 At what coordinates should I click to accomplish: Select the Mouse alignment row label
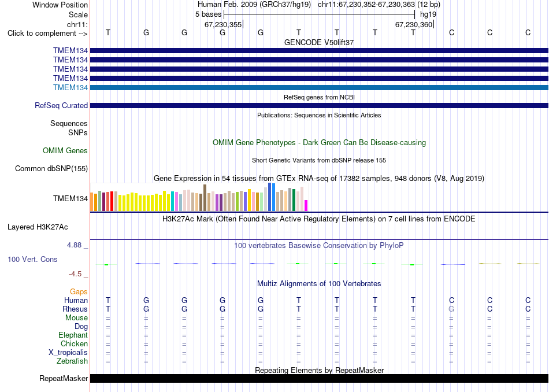(x=76, y=318)
